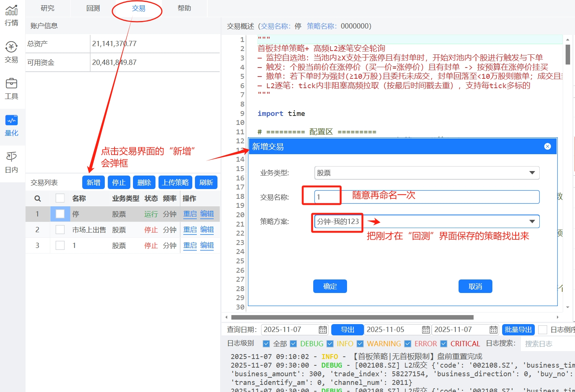
Task: Expand the 业务类型 dropdown
Action: [532, 173]
